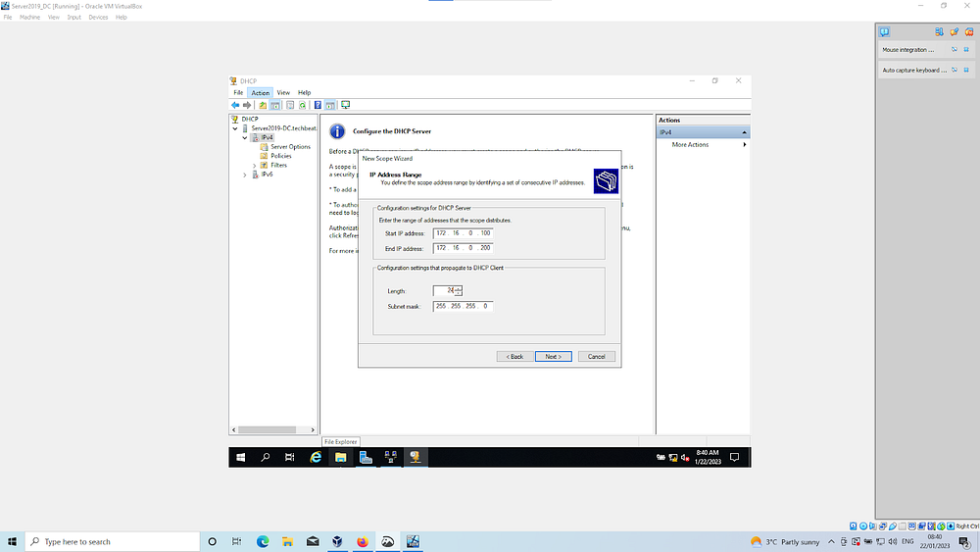Click the Up one level folder icon

263,105
